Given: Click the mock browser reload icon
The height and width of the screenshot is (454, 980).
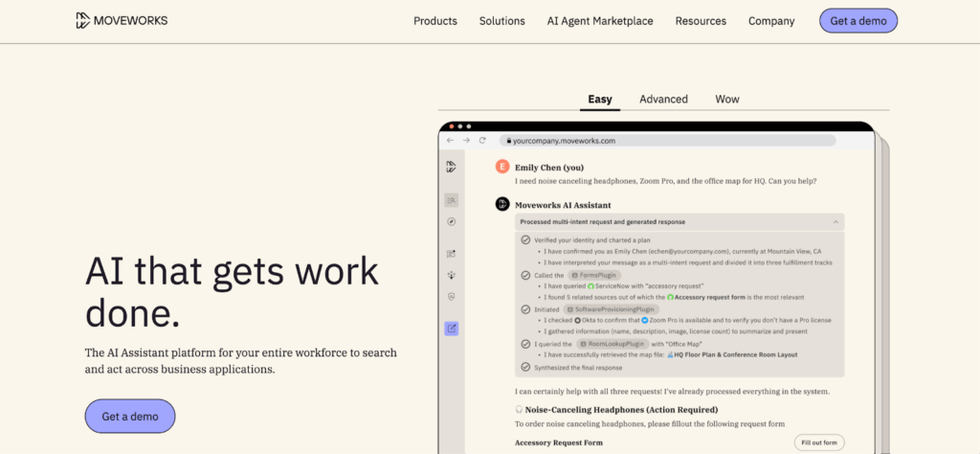Looking at the screenshot, I should (x=482, y=141).
